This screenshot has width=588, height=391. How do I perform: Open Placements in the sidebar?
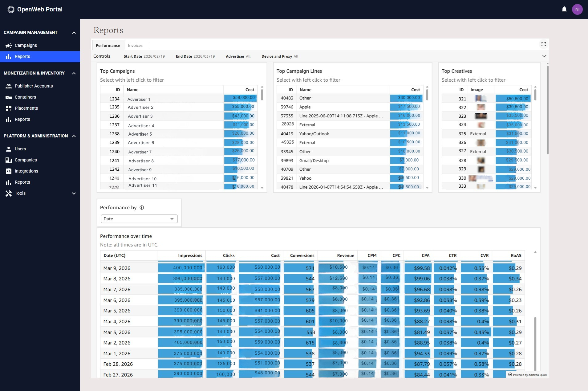pos(26,108)
